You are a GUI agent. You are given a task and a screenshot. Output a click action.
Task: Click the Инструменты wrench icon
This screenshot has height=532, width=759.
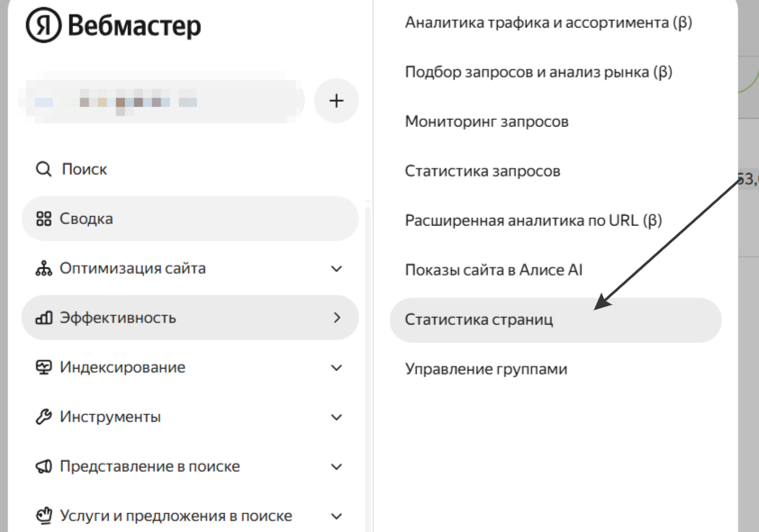point(43,417)
